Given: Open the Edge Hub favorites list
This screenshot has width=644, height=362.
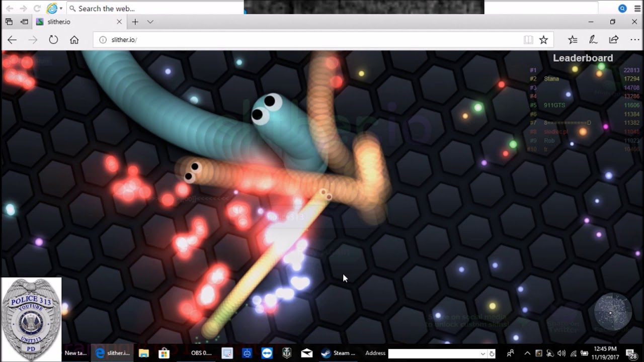Looking at the screenshot, I should coord(573,40).
